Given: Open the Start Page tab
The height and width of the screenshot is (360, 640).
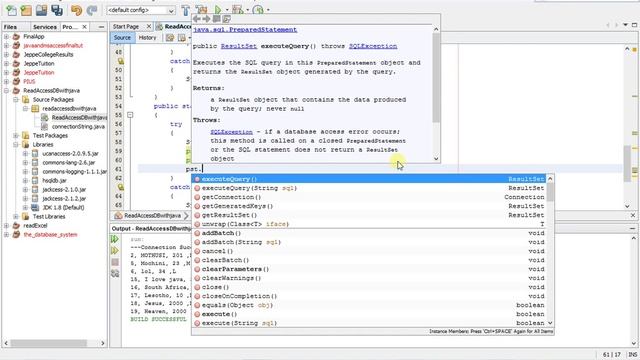Looking at the screenshot, I should pyautogui.click(x=126, y=27).
